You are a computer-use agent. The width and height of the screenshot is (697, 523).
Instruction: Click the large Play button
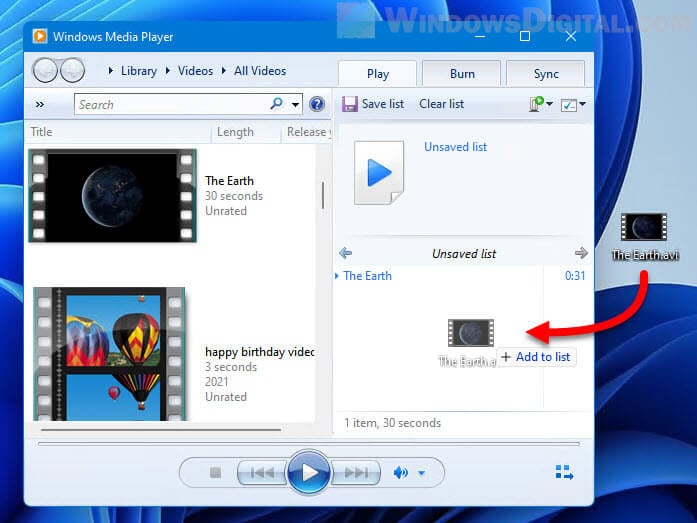(309, 472)
